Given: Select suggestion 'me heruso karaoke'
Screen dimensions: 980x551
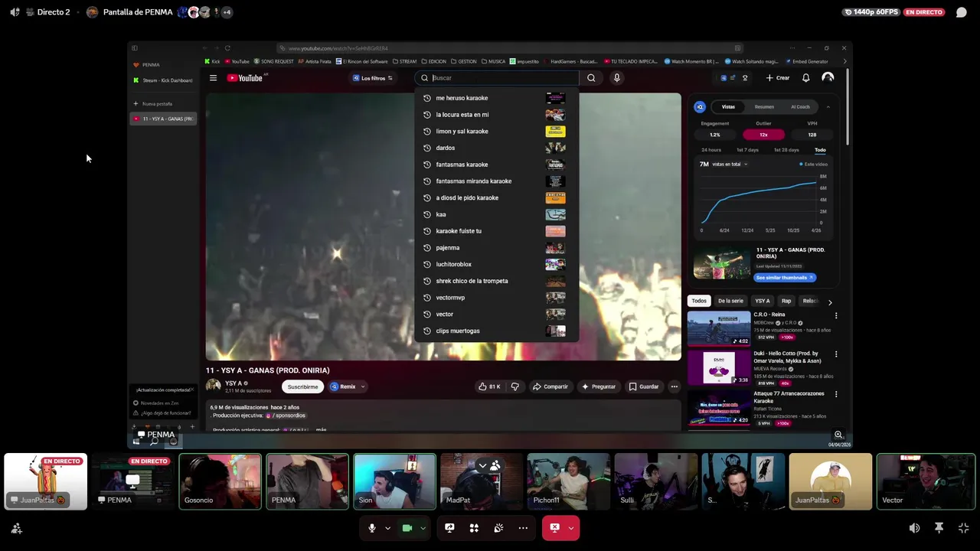Looking at the screenshot, I should [496, 98].
